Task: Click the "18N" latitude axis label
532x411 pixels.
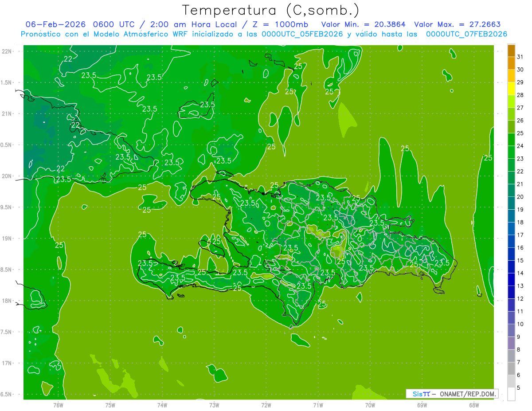Action: [x=7, y=301]
